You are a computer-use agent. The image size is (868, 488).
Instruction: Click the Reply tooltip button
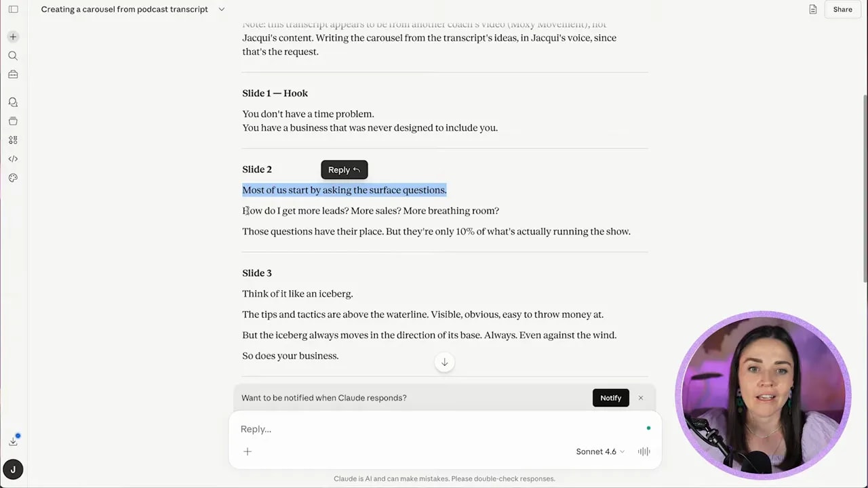344,170
